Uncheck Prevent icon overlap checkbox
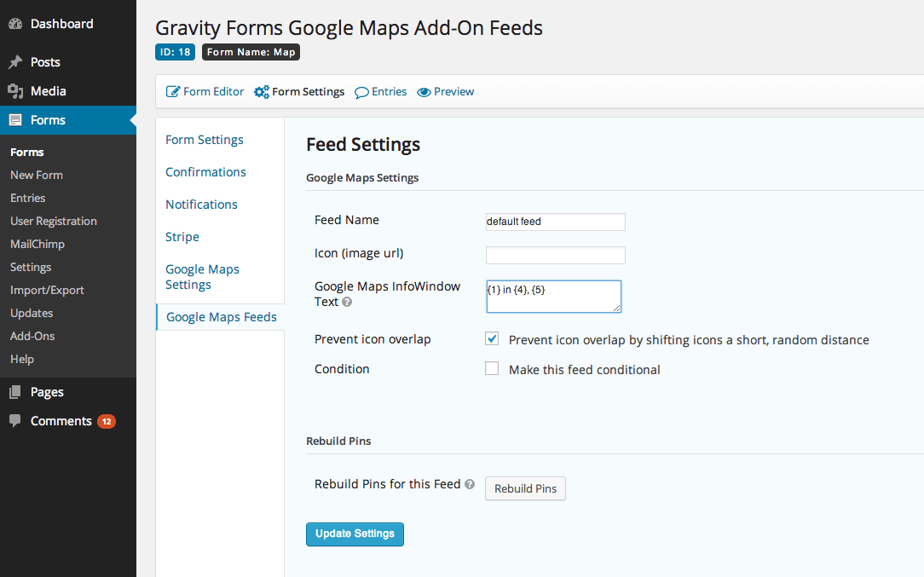The width and height of the screenshot is (924, 577). [492, 339]
